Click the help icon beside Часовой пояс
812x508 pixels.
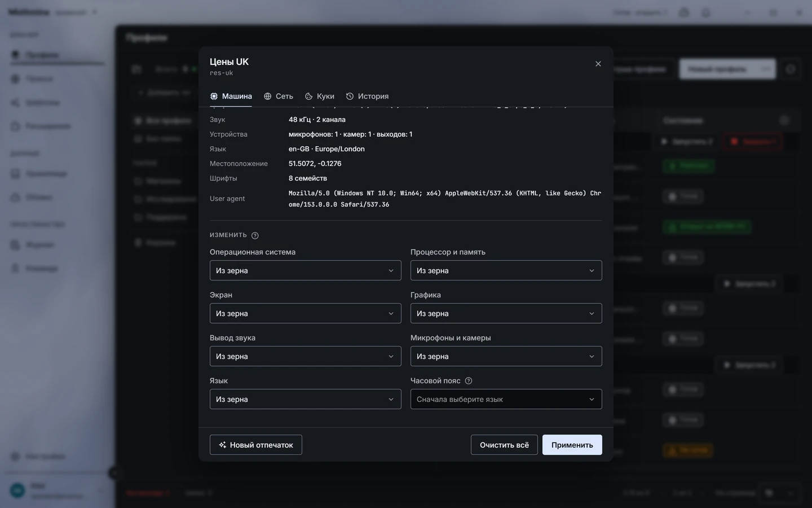pyautogui.click(x=469, y=381)
